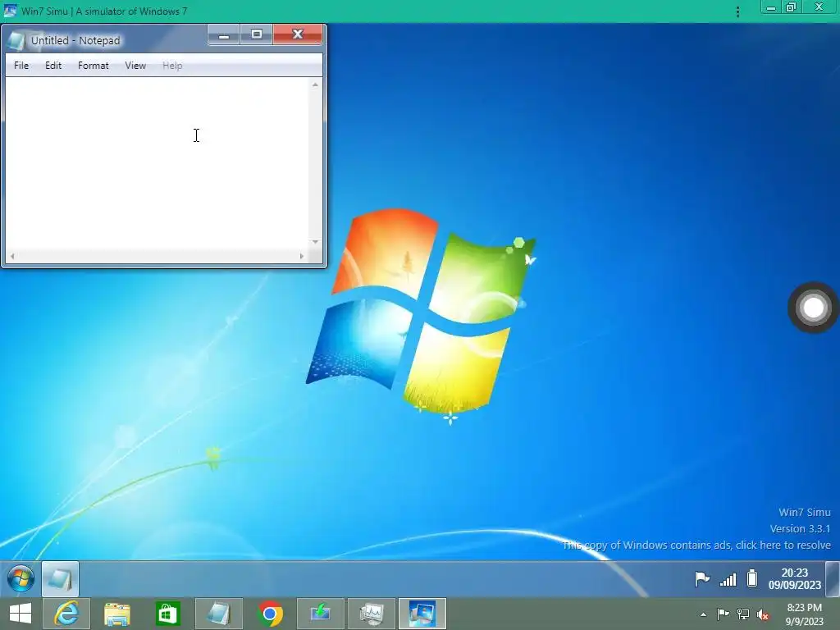Viewport: 840px width, 630px height.
Task: Click the host tray flag icon
Action: 723,614
